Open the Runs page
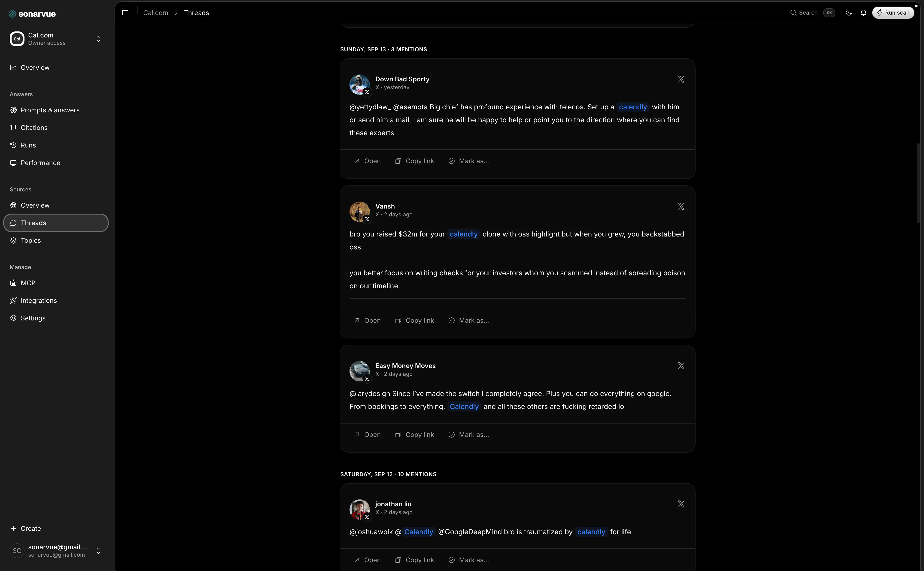 56,145
